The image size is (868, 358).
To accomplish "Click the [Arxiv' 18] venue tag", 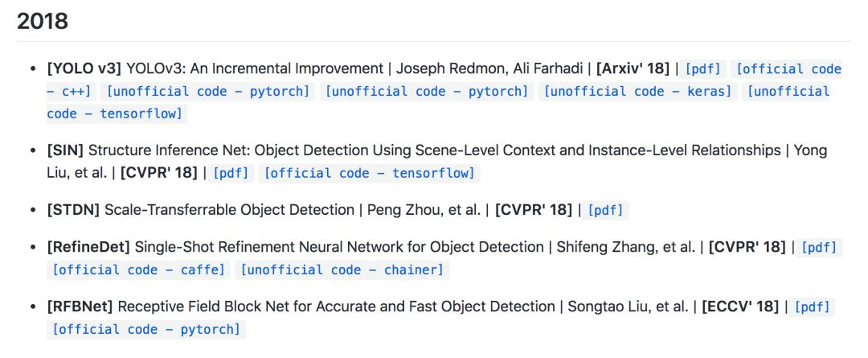I will tap(633, 68).
